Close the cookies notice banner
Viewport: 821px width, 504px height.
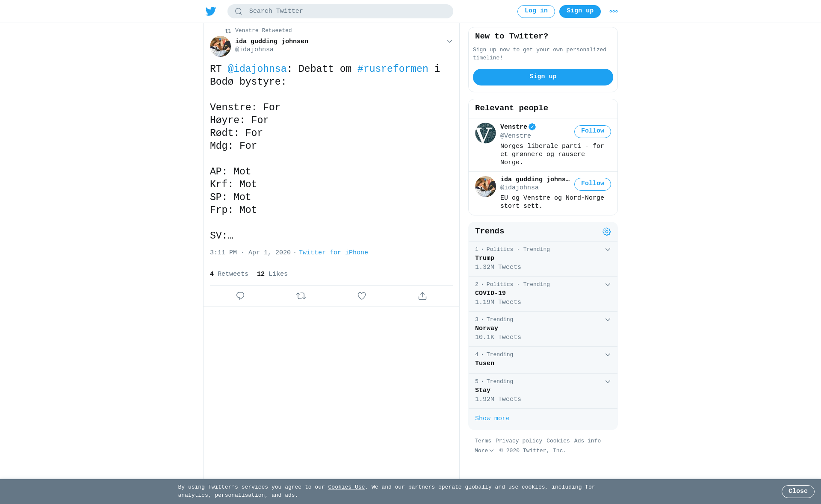(798, 492)
